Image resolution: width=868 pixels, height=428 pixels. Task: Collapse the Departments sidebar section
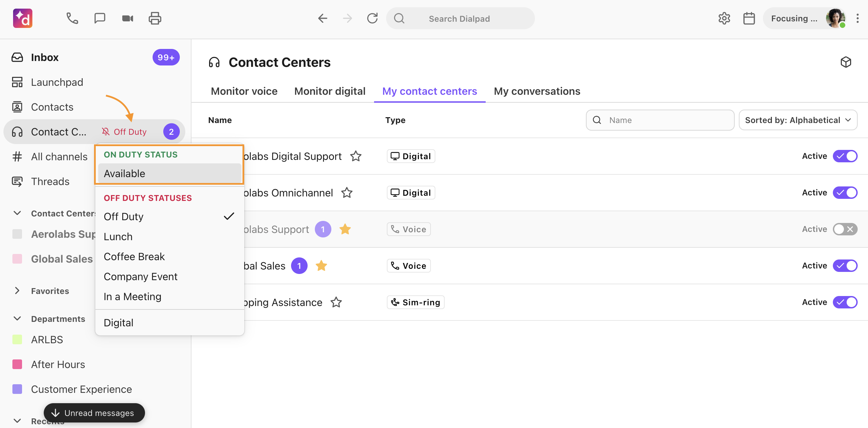(x=17, y=319)
